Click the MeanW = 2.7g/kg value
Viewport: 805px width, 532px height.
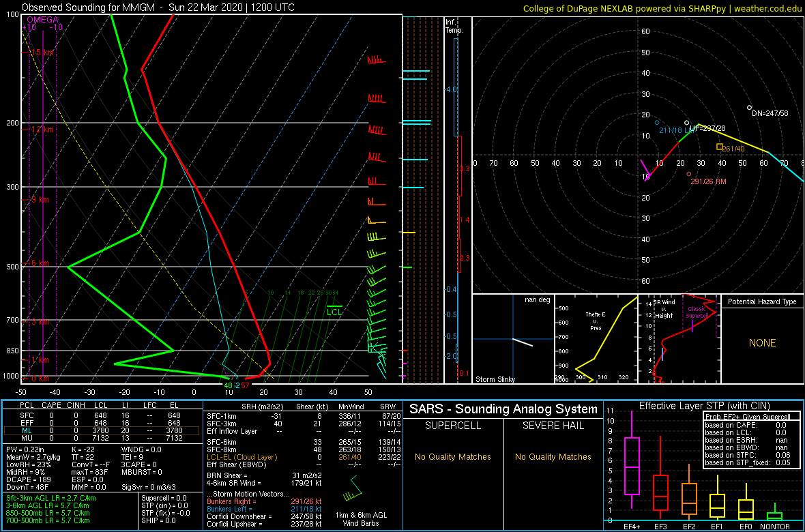tap(32, 457)
